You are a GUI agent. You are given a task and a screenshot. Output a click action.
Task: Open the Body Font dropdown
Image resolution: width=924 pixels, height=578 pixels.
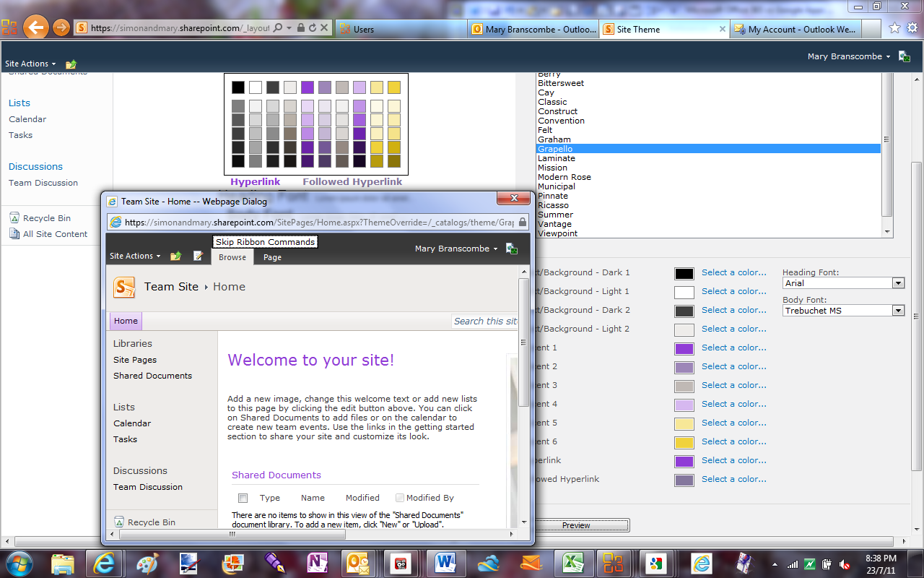(x=898, y=311)
